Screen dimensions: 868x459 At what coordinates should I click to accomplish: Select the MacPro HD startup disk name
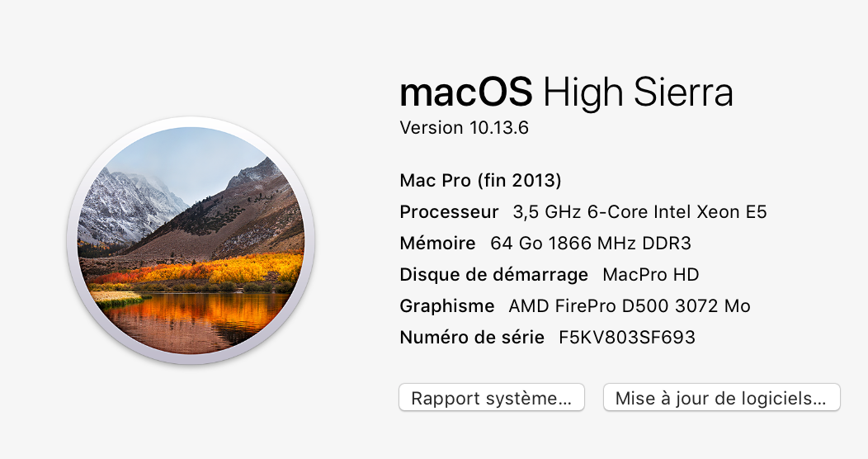651,275
